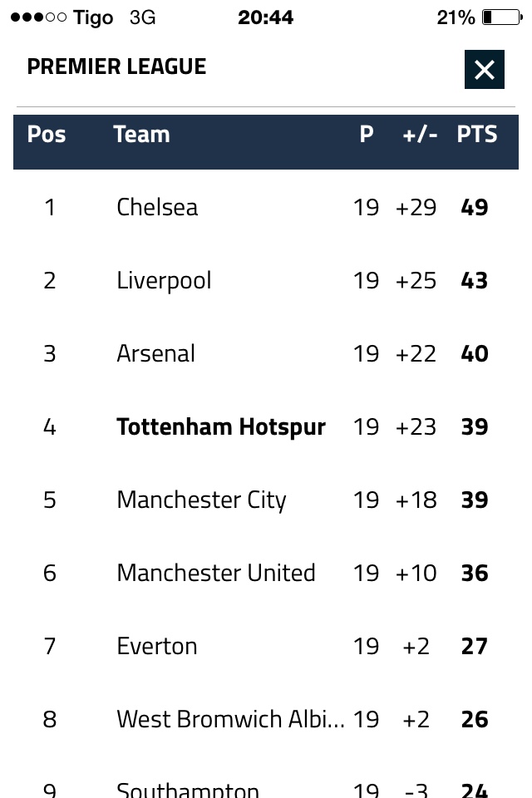Select Chelsea in the table

click(157, 207)
